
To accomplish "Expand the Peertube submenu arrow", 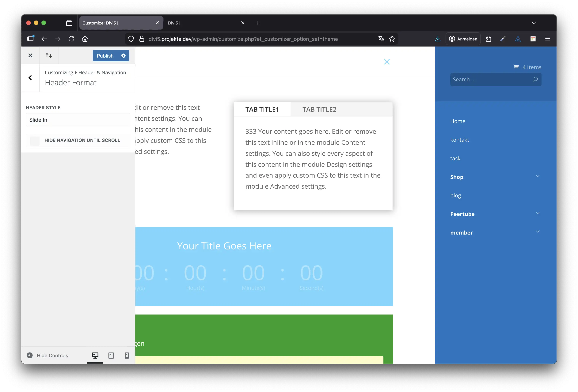I will (x=538, y=213).
